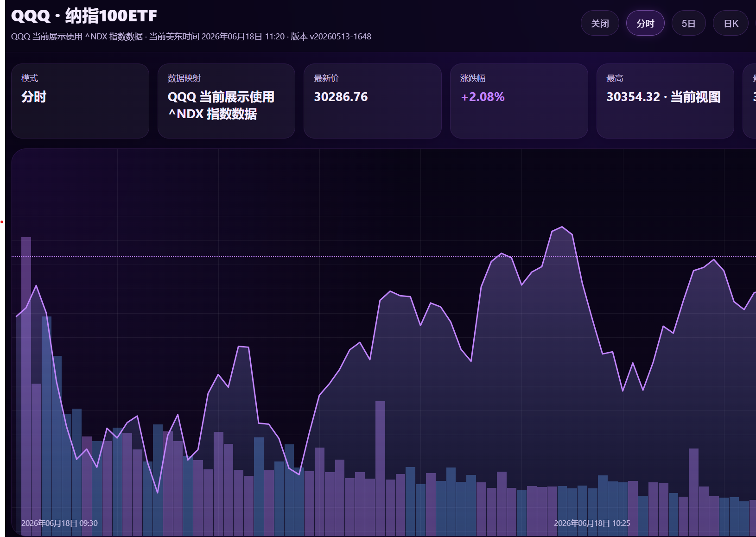Click the latest price value 30286.76

tap(341, 97)
